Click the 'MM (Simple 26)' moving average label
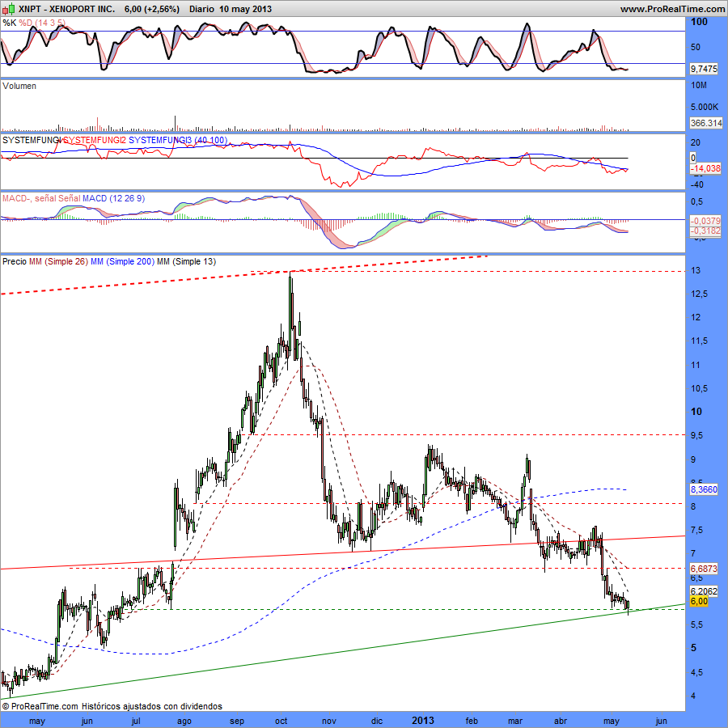The width and height of the screenshot is (728, 728). point(58,261)
